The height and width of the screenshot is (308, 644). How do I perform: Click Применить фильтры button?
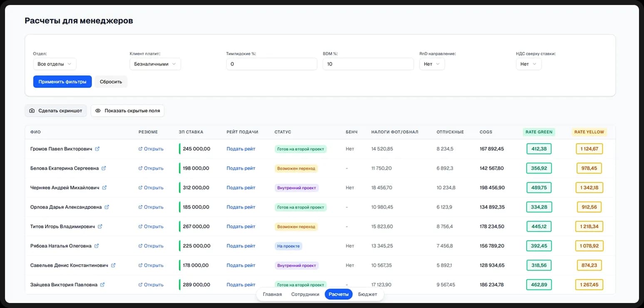tap(62, 82)
